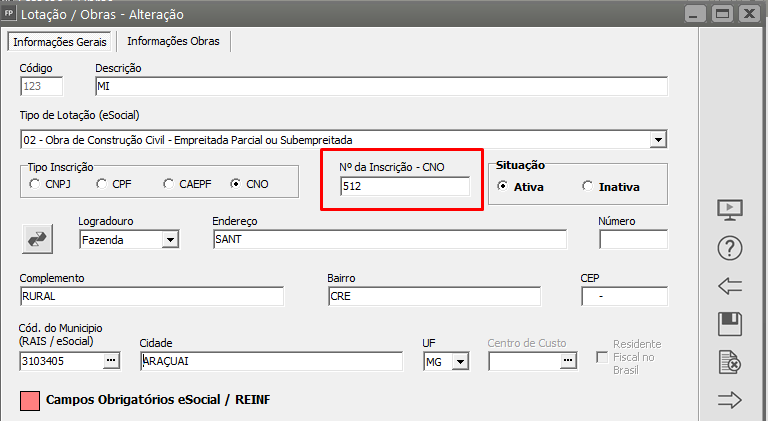768x421 pixels.
Task: Click the Centro de Custo field
Action: pyautogui.click(x=525, y=361)
